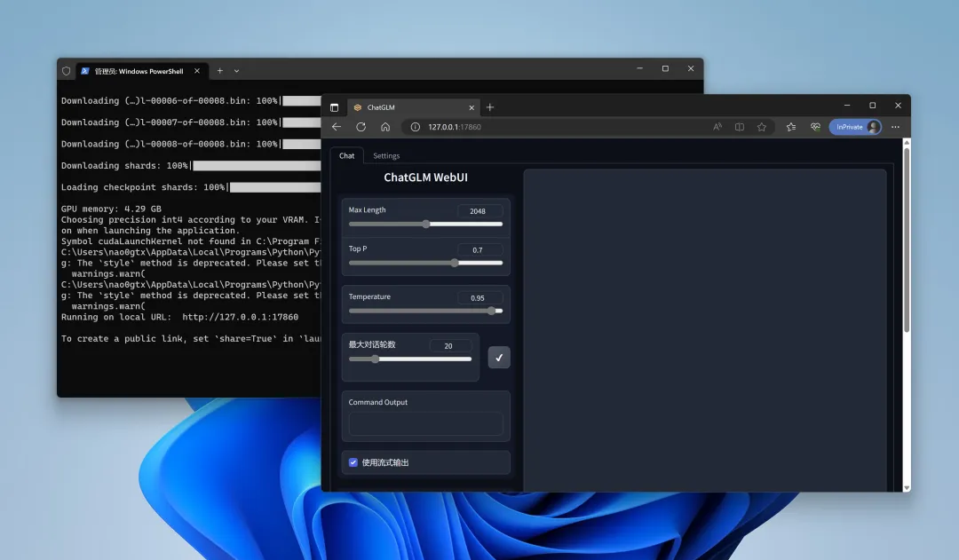Image resolution: width=959 pixels, height=560 pixels.
Task: Click the InPrivate profile badge
Action: tap(855, 127)
